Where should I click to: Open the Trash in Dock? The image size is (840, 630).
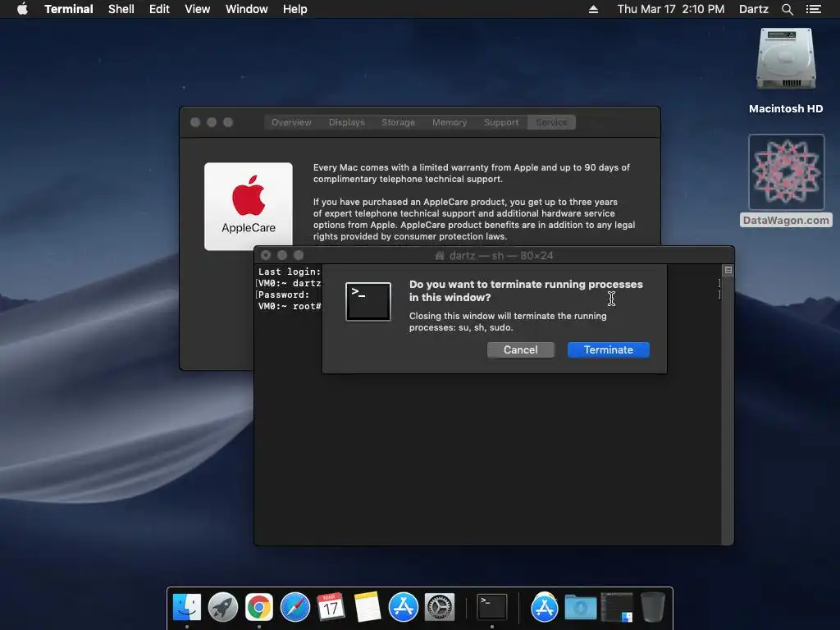(653, 607)
